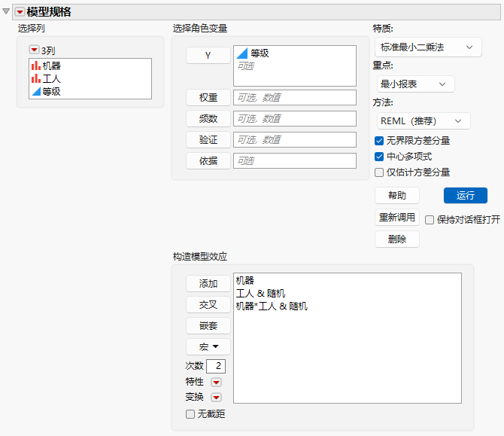Click the 权重 role button

pos(208,97)
